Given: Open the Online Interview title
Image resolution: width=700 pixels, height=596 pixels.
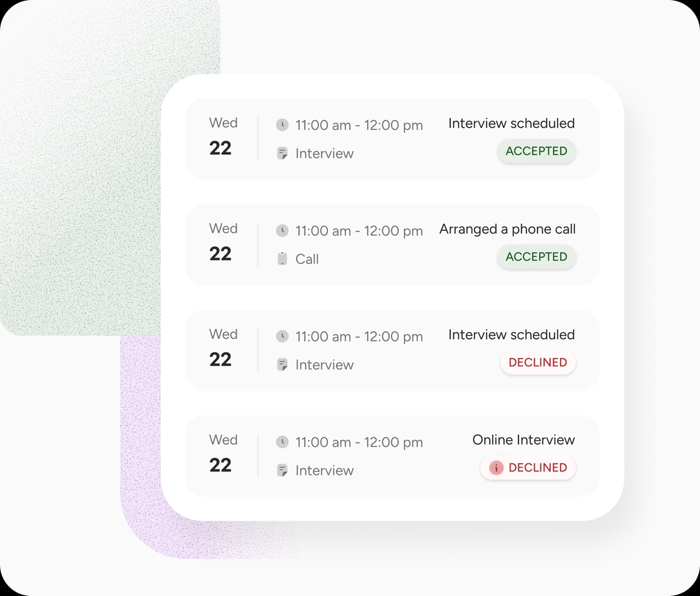Looking at the screenshot, I should coord(523,440).
